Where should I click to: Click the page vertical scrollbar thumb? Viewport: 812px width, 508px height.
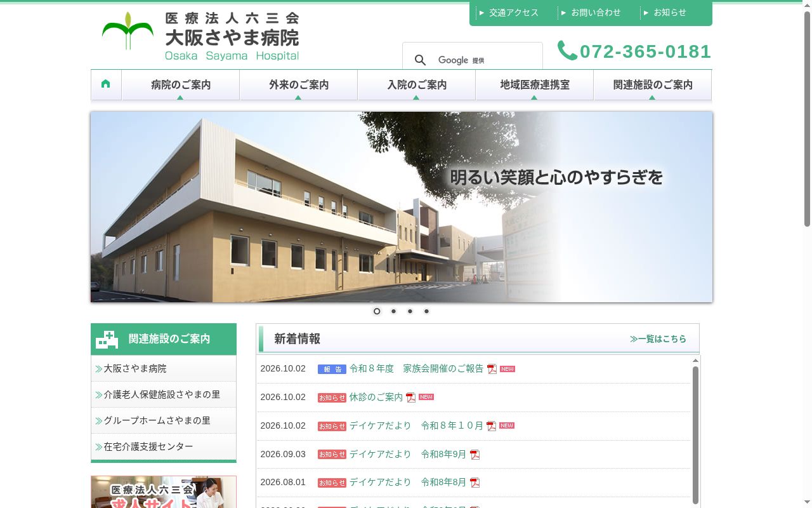807,118
